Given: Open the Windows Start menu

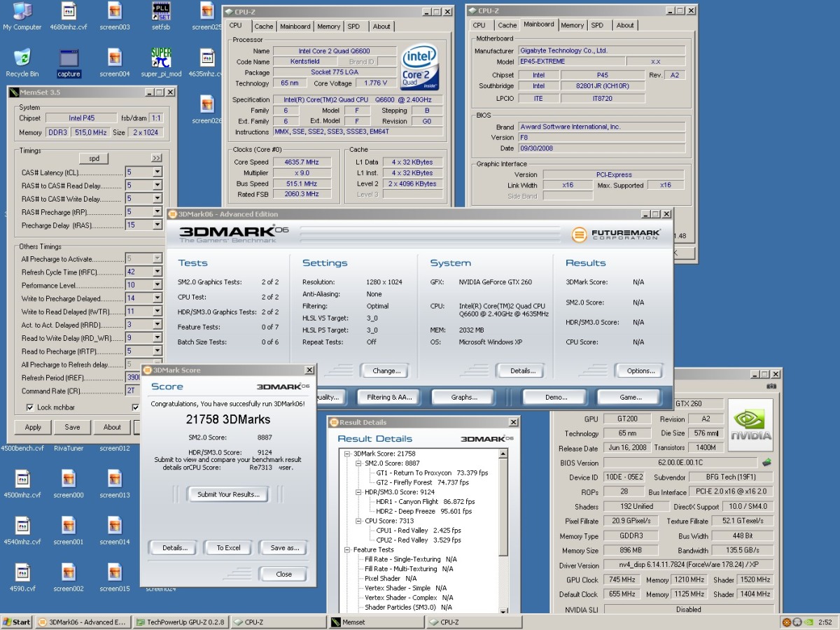Looking at the screenshot, I should (x=16, y=622).
